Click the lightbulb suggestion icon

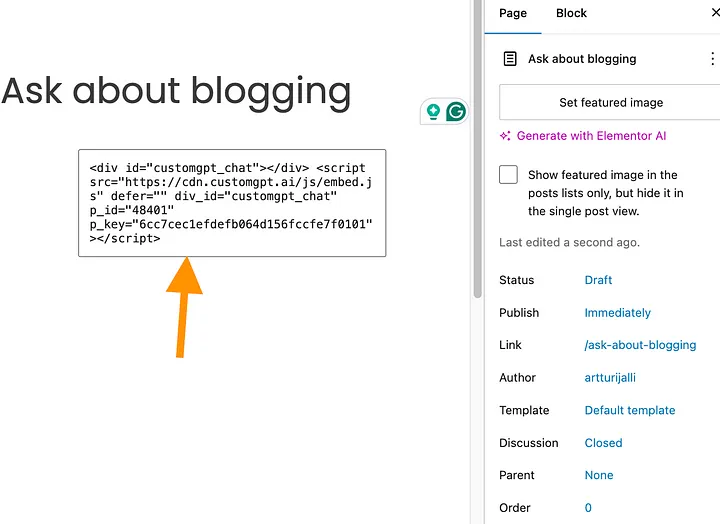434,112
